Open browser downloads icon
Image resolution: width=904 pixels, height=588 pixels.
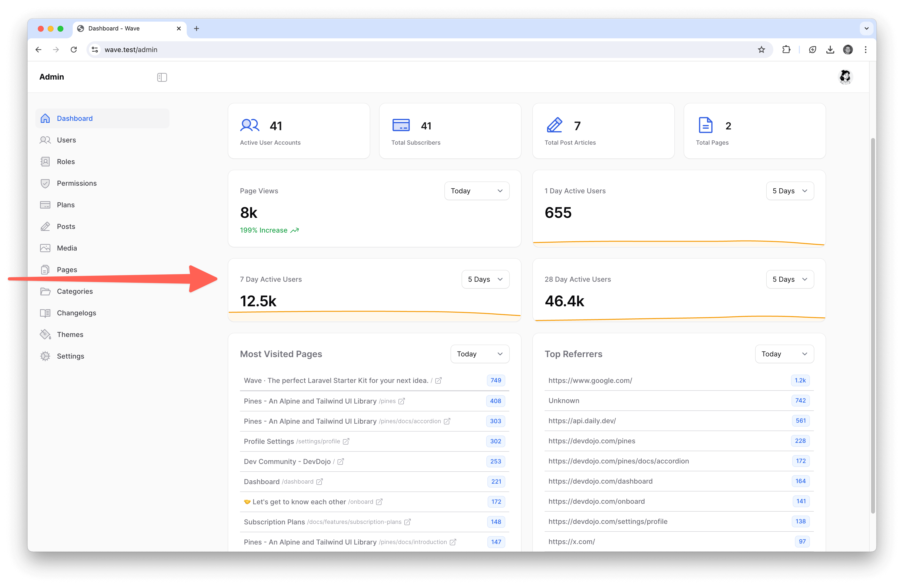pos(830,50)
